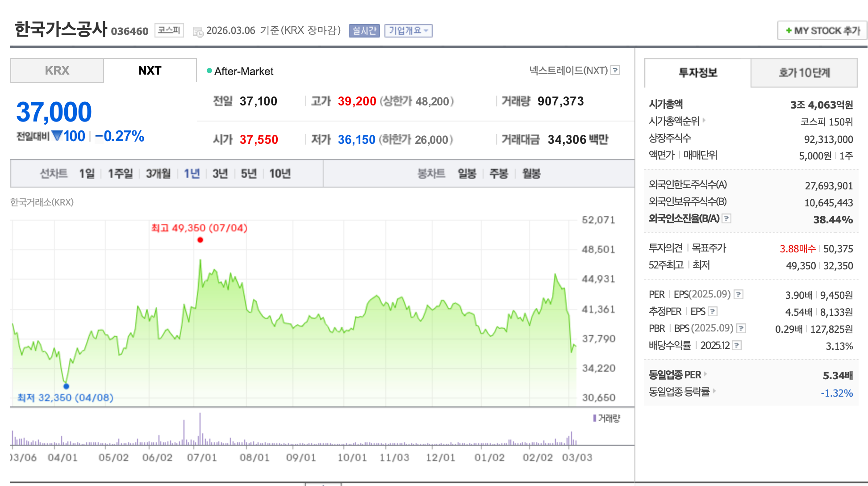Select the 3년 chart range
This screenshot has height=486, width=868.
pos(220,173)
